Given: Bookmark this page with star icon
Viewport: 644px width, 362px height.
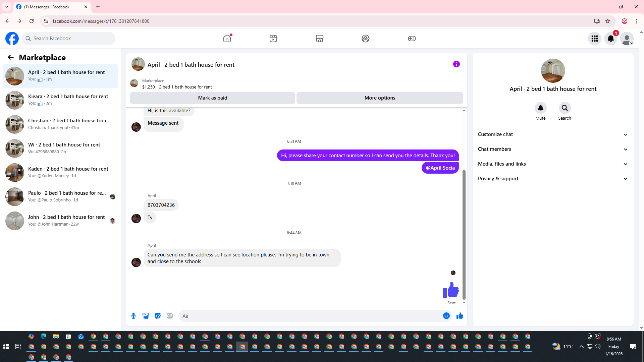Looking at the screenshot, I should (x=608, y=21).
